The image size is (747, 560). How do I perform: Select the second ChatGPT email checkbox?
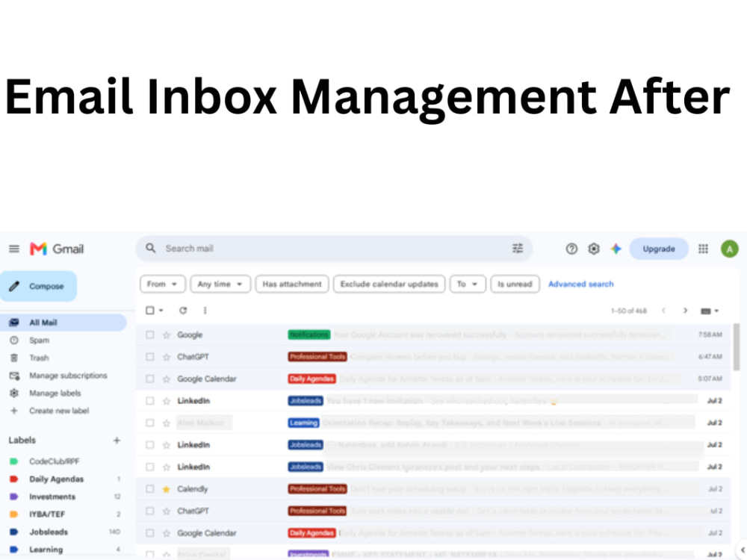[150, 511]
